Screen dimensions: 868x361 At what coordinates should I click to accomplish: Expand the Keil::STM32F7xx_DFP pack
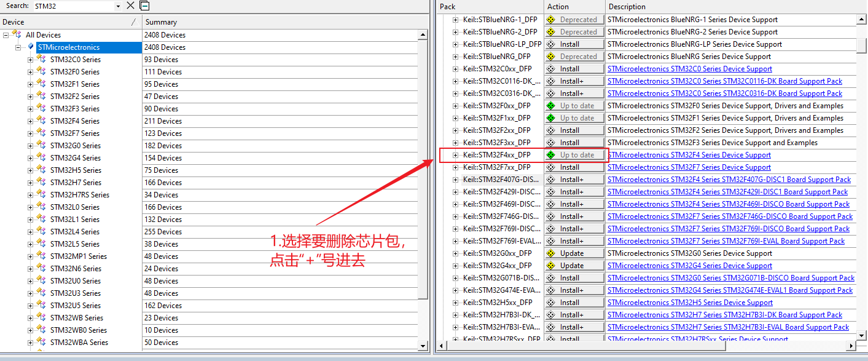coord(456,167)
